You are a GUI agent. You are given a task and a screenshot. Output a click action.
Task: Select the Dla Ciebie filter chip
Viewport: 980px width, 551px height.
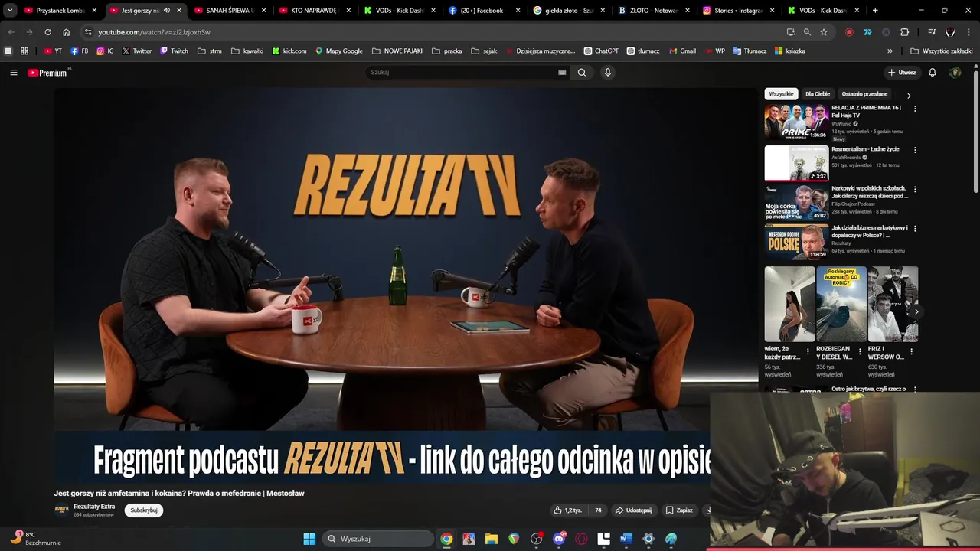point(818,94)
